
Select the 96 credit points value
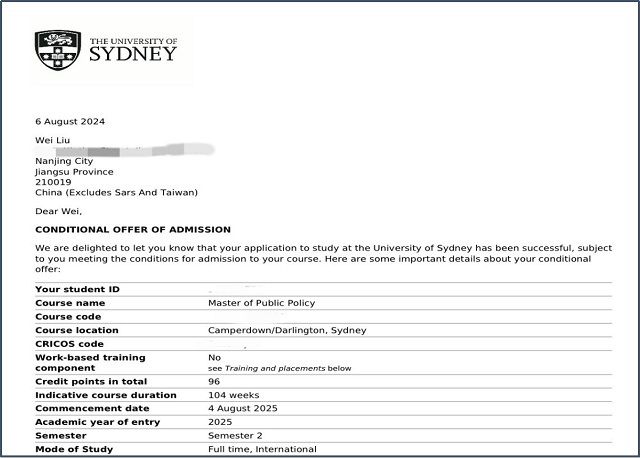click(214, 382)
